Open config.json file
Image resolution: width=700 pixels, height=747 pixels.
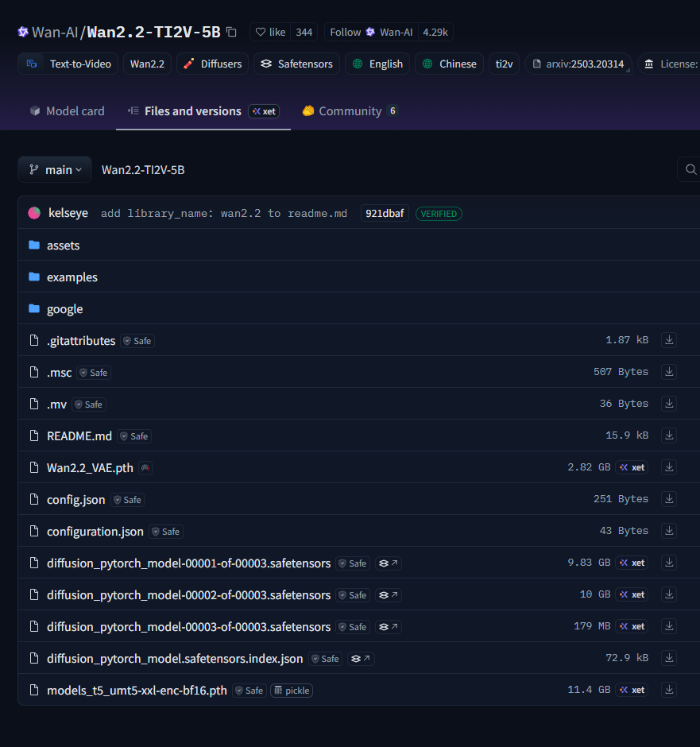75,500
